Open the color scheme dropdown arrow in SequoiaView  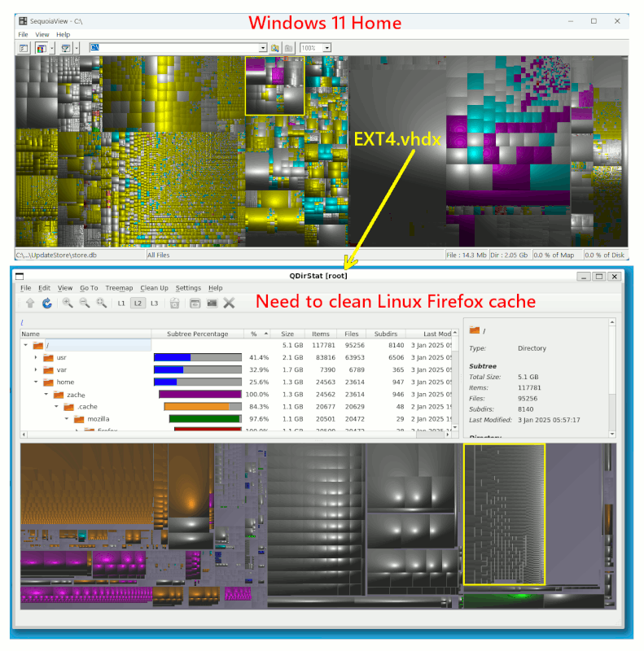(52, 48)
